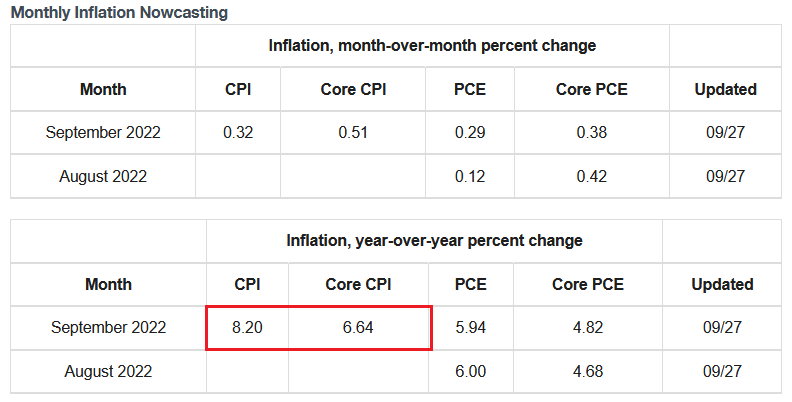The image size is (792, 402).
Task: Select the 4.82 Core PCE value
Action: [588, 327]
